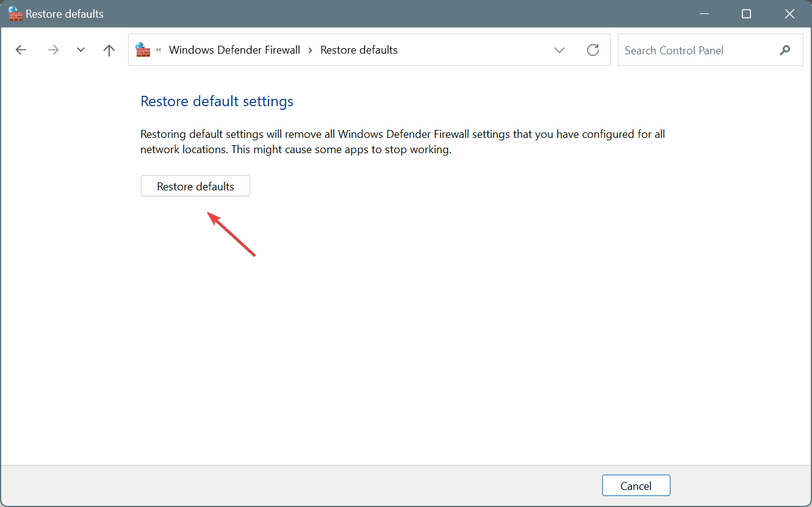
Task: Click the forward navigation arrow
Action: pyautogui.click(x=53, y=50)
